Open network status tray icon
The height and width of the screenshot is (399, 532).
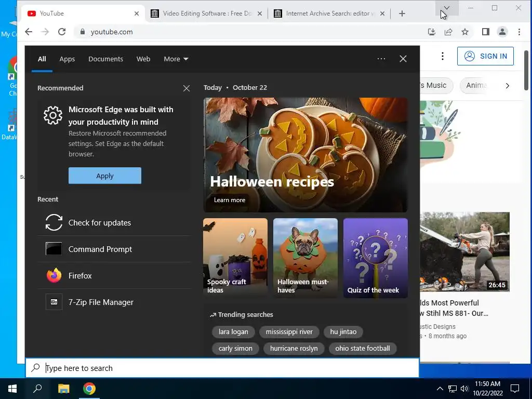click(x=453, y=389)
